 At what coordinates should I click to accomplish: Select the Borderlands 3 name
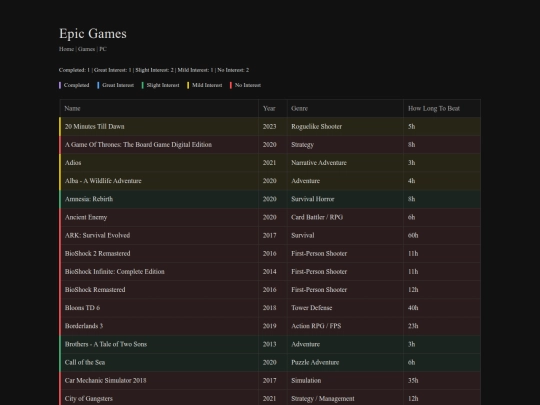84,326
